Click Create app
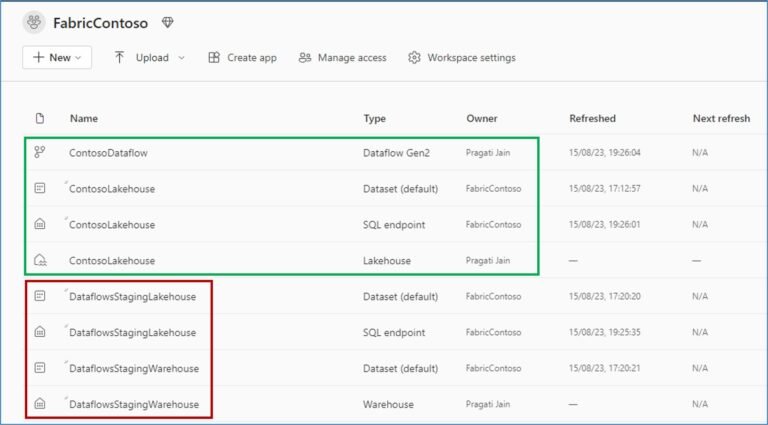Image resolution: width=768 pixels, height=425 pixels. [242, 58]
